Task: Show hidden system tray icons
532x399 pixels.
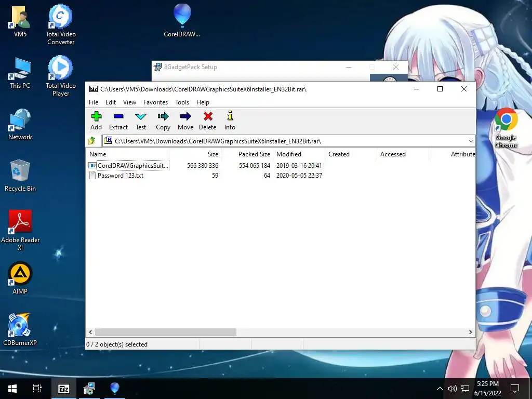Action: pos(440,389)
